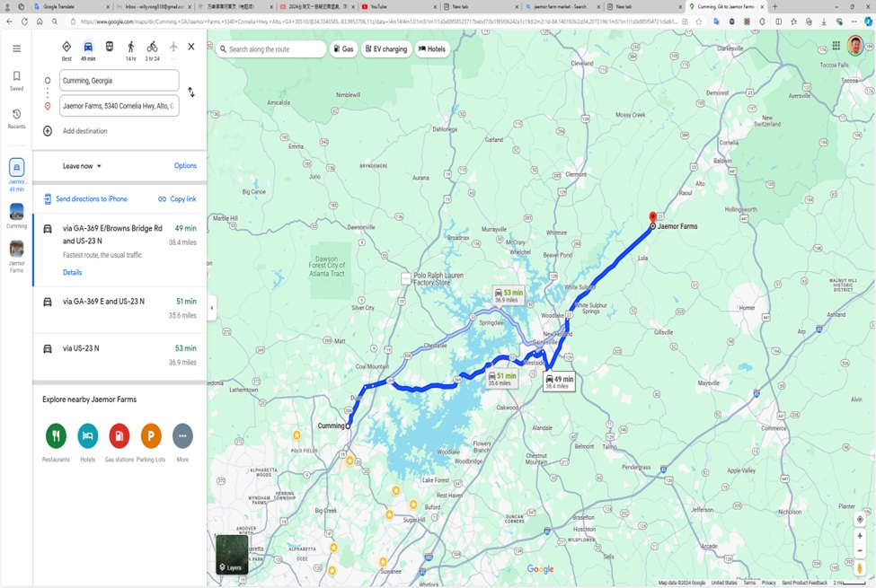
Task: Send directions to iPhone
Action: coord(85,198)
